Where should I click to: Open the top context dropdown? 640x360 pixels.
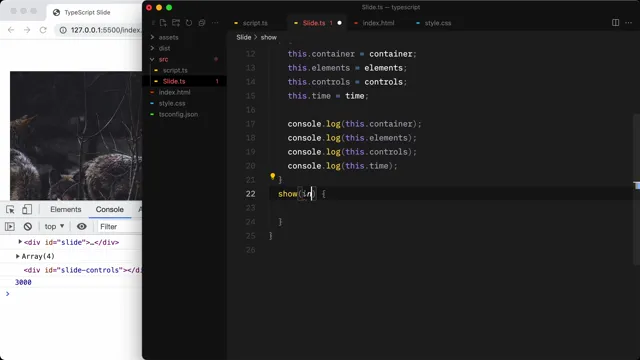[54, 227]
